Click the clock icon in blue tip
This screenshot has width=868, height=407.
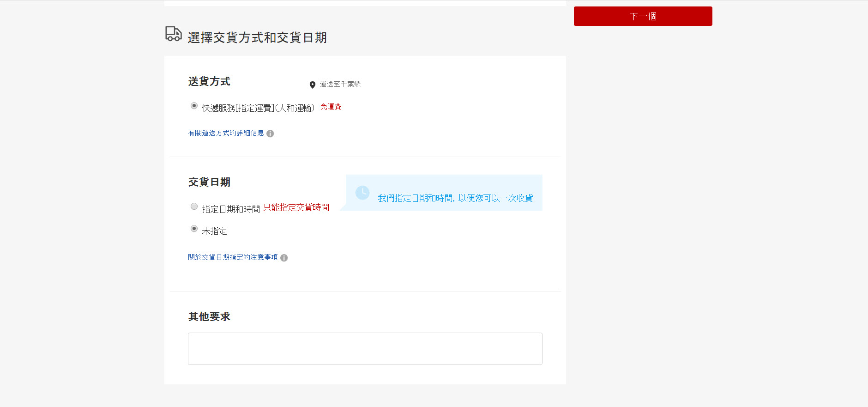pos(362,193)
